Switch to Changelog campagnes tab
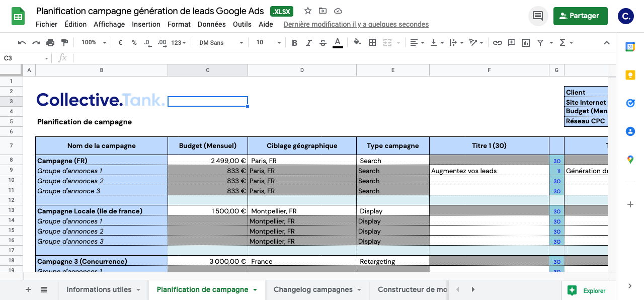644x300 pixels. pos(312,289)
